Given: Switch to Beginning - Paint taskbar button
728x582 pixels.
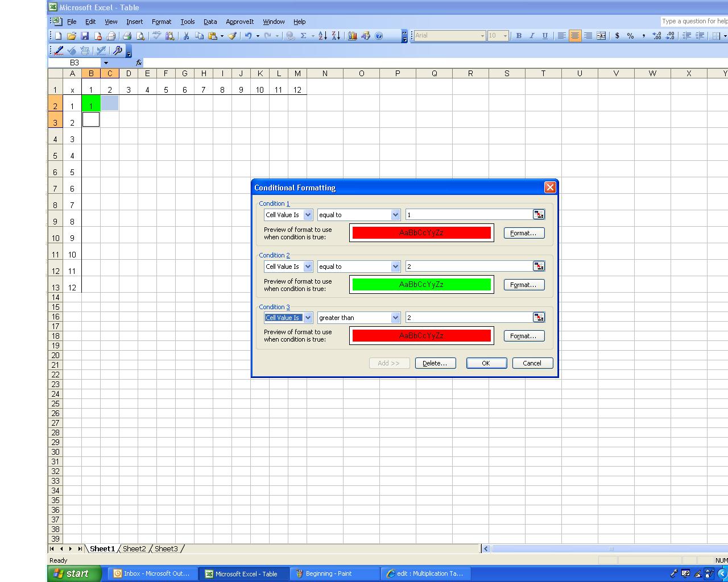Looking at the screenshot, I should [334, 573].
